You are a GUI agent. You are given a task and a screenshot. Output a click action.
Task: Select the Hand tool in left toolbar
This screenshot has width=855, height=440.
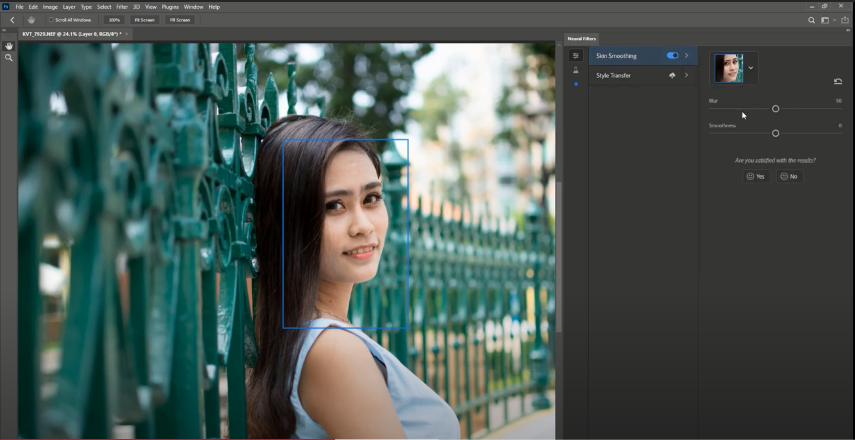click(x=9, y=46)
